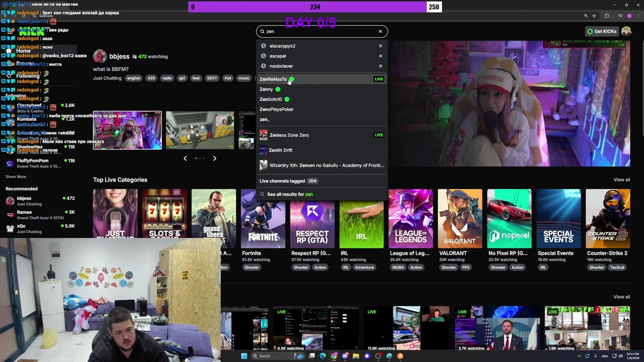This screenshot has width=644, height=362.
Task: Expand Show More in sidebar
Action: pyautogui.click(x=16, y=177)
